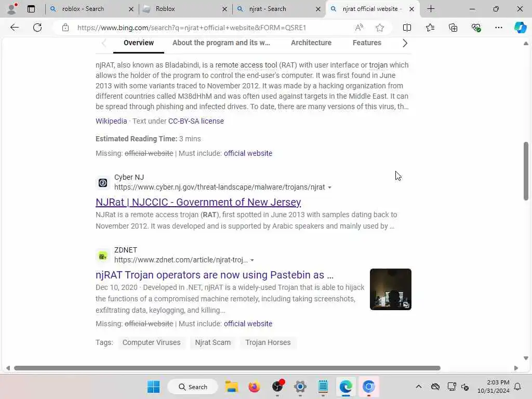Click must include official website under ZDNET
Screen dimensions: 532x399
[248, 324]
